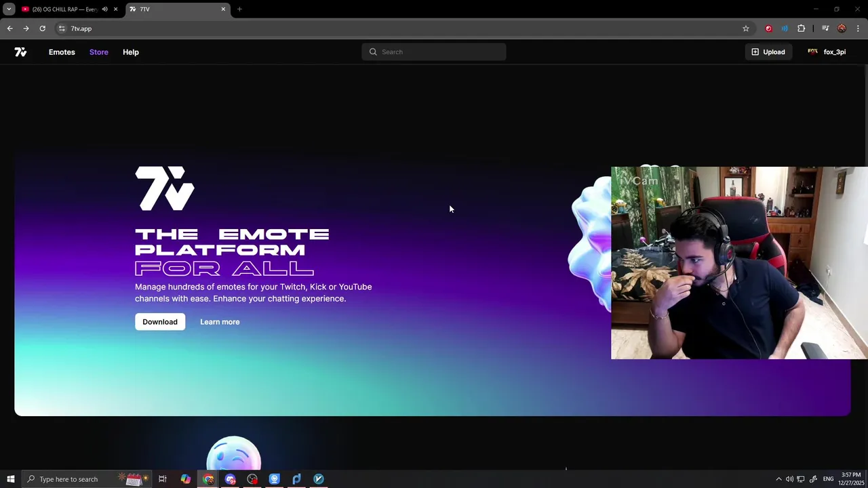Open the clock showing 3:57 PM

tap(852, 479)
